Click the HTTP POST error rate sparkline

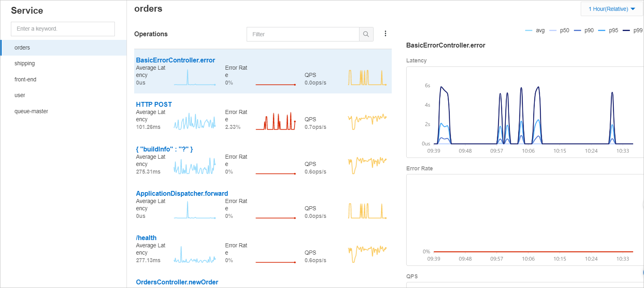(x=276, y=121)
